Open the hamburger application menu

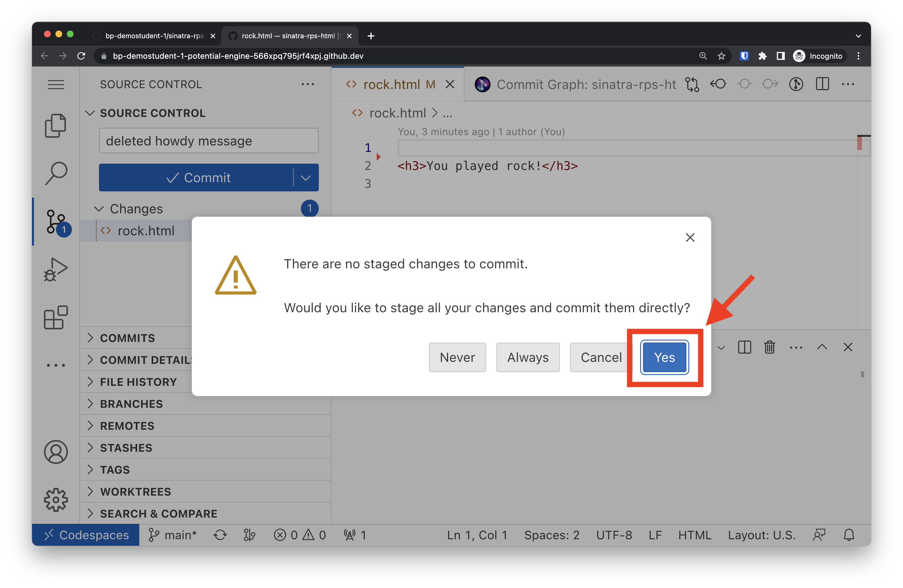[56, 84]
